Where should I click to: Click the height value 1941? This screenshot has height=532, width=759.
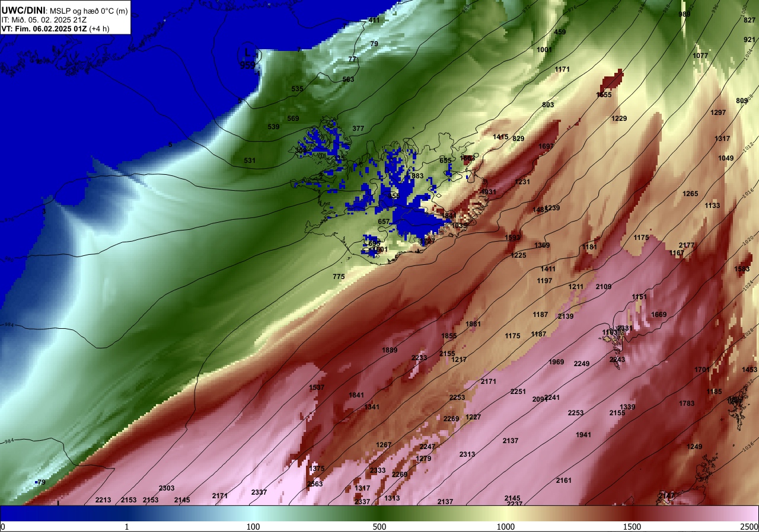583,435
